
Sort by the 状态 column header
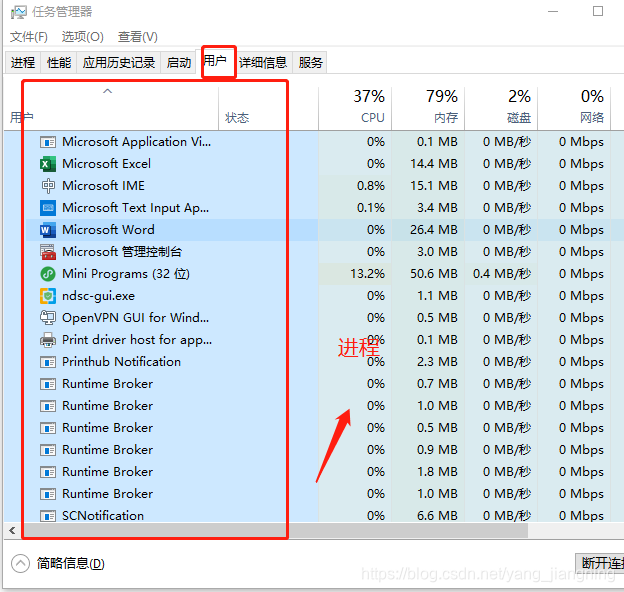(x=268, y=109)
